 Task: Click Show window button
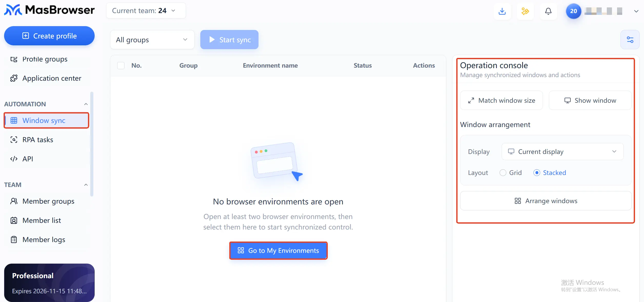click(x=590, y=100)
